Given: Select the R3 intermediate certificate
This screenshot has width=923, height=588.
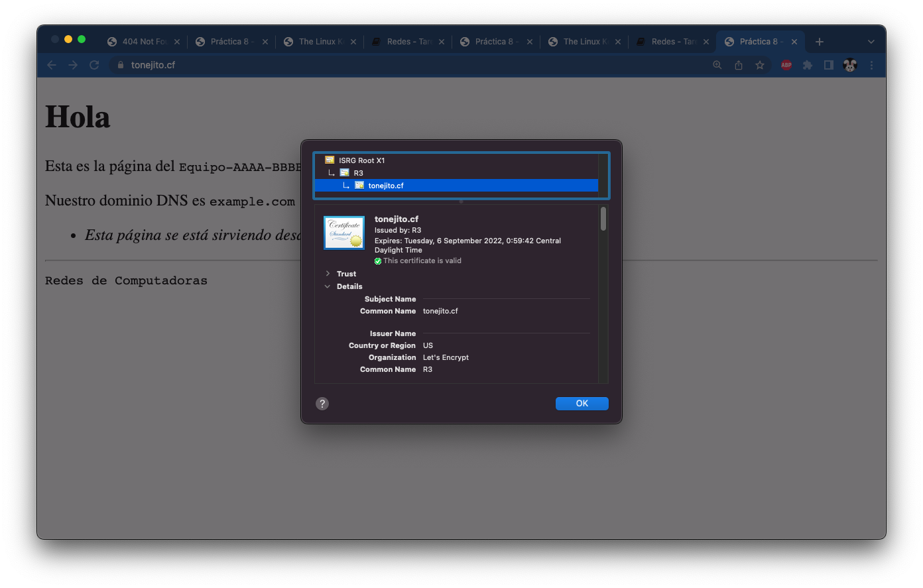Looking at the screenshot, I should pos(358,173).
